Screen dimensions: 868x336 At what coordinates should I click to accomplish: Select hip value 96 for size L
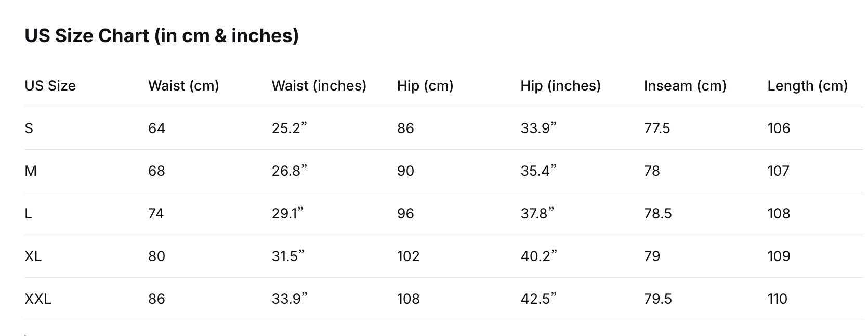tap(405, 214)
